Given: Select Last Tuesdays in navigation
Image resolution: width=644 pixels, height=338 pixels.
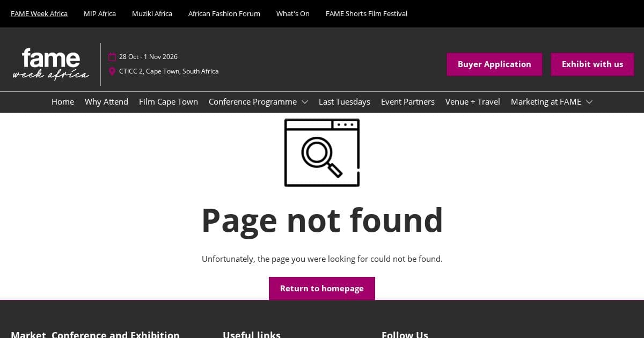Looking at the screenshot, I should point(345,102).
